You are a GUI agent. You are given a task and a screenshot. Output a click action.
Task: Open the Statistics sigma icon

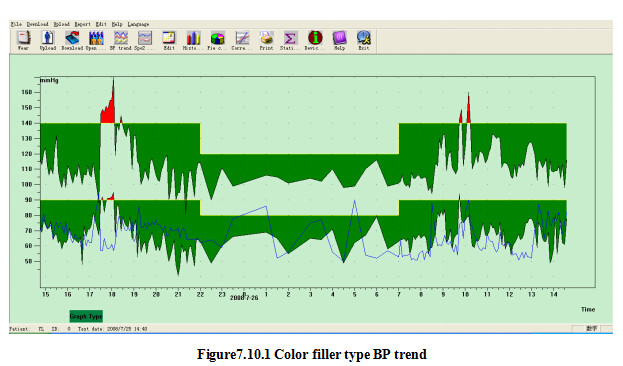[x=290, y=41]
